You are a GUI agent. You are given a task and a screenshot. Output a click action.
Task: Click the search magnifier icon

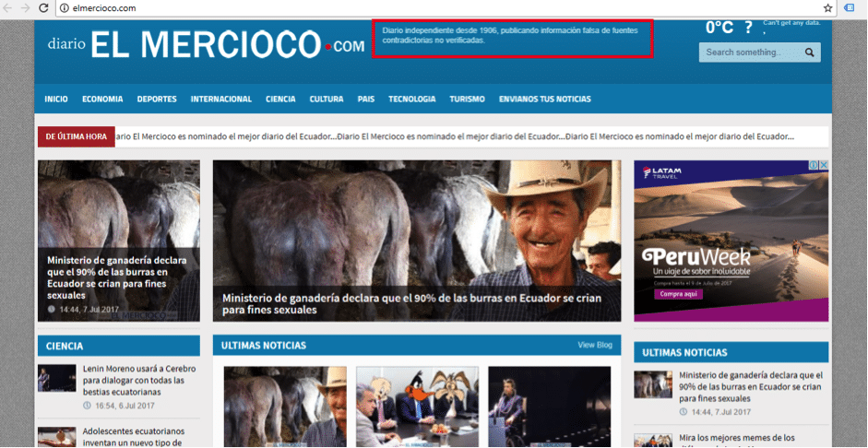pos(809,53)
